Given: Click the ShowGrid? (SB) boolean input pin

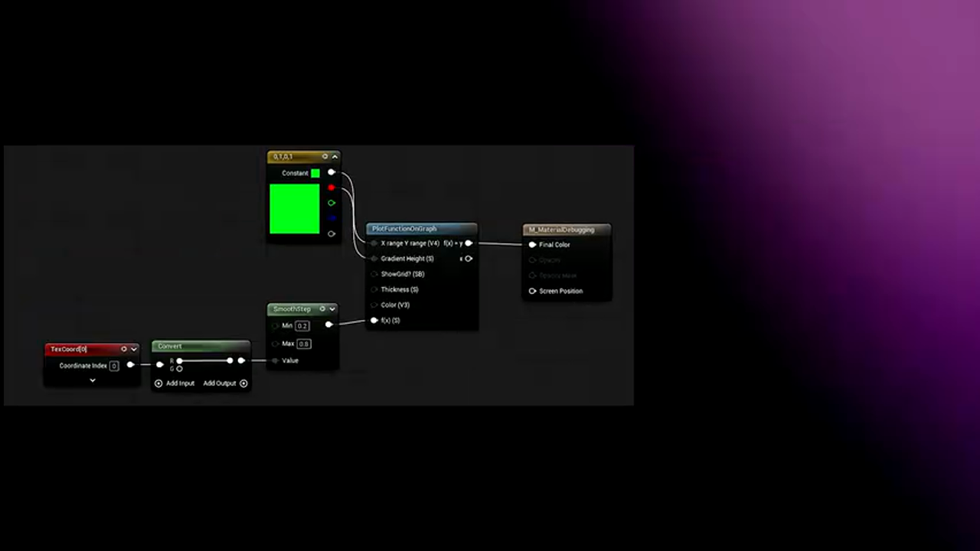Looking at the screenshot, I should pyautogui.click(x=373, y=274).
